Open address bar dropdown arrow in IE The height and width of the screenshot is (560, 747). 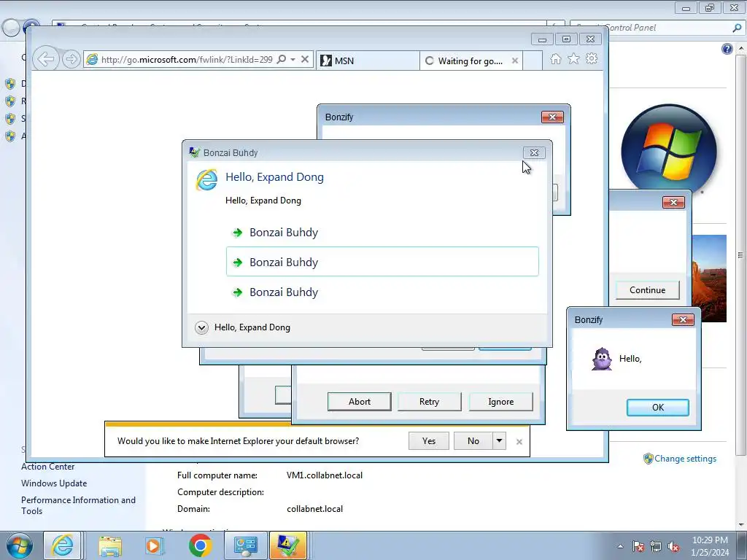(x=293, y=60)
